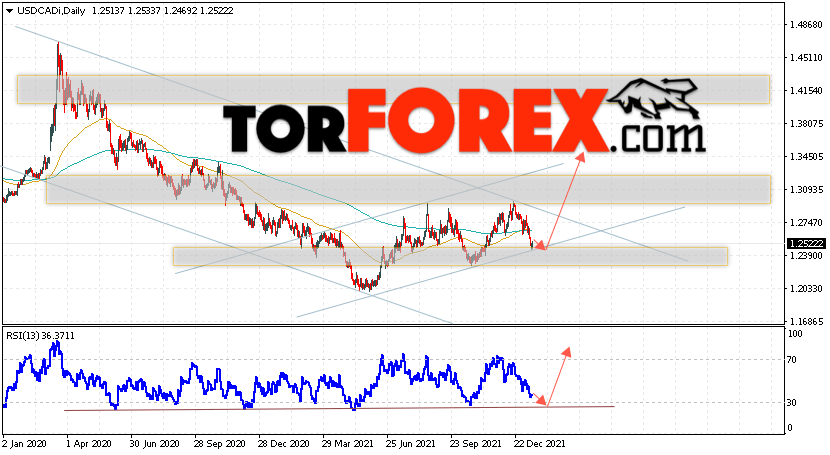830x455 pixels.
Task: Select the 1.45110 price axis label
Action: coord(806,58)
